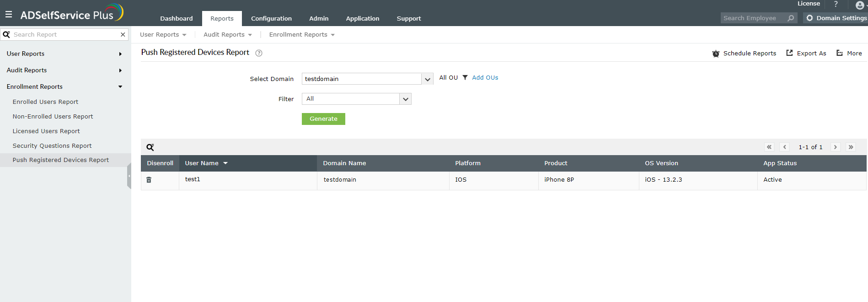Click the hamburger menu icon
This screenshot has width=868, height=302.
coord(9,15)
